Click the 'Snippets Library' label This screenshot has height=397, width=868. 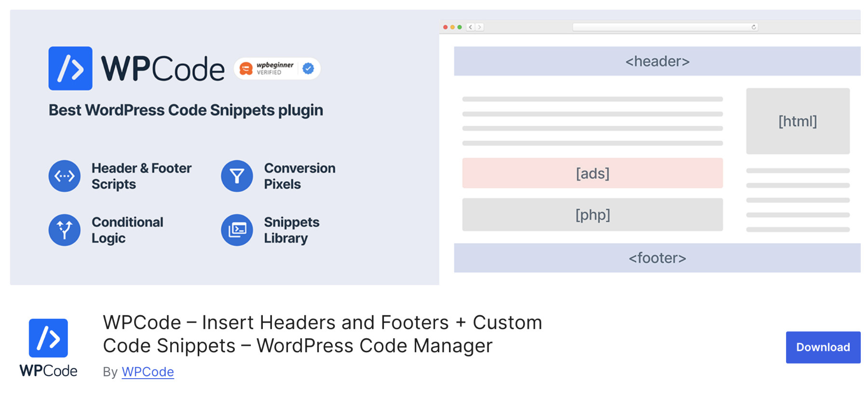click(x=291, y=230)
